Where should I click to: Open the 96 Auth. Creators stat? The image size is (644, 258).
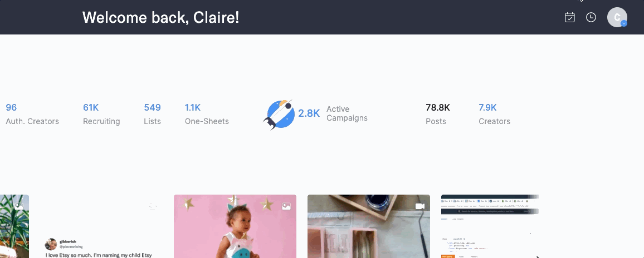pos(32,115)
